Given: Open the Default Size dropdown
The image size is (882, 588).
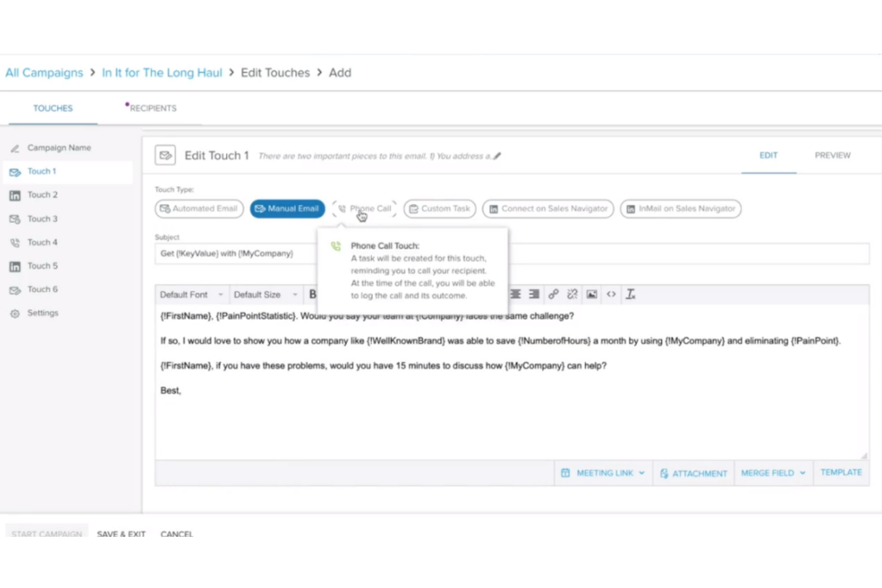Looking at the screenshot, I should [x=266, y=294].
